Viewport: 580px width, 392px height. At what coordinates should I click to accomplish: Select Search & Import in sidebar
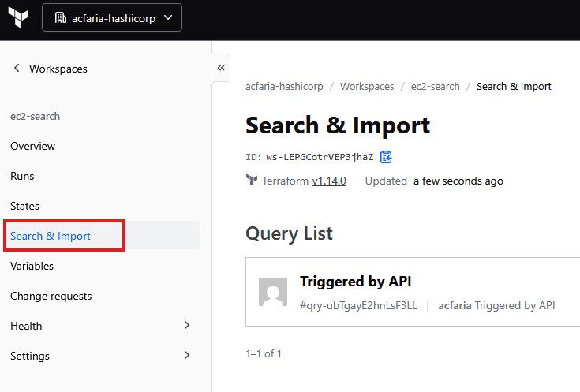pos(51,236)
